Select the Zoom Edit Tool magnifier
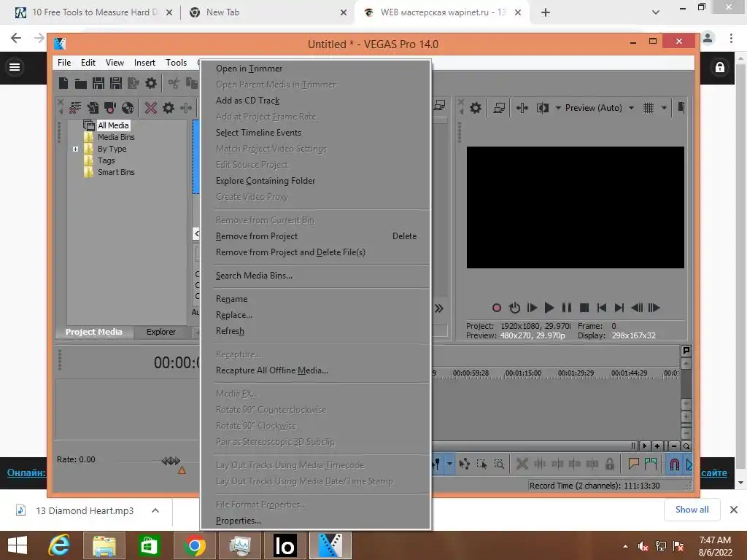The image size is (747, 560). [x=499, y=464]
